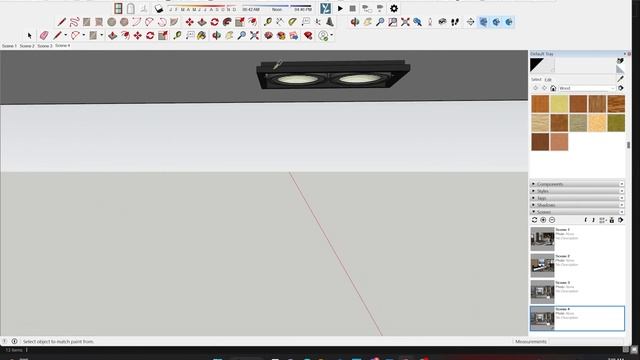The width and height of the screenshot is (640, 360).
Task: Activate the Follow Me tool
Action: click(x=227, y=22)
